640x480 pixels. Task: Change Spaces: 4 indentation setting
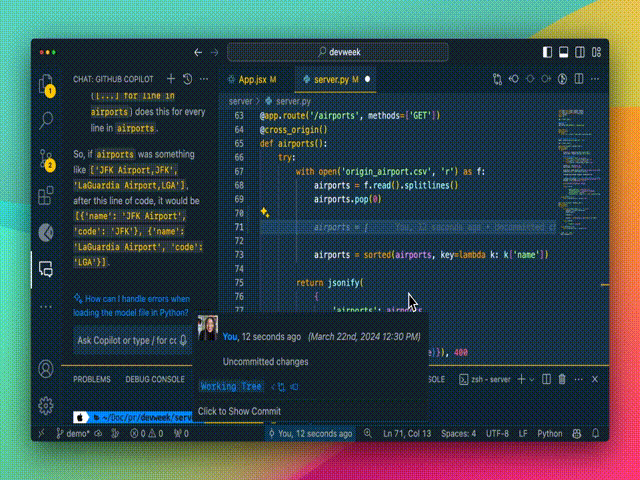pos(458,433)
